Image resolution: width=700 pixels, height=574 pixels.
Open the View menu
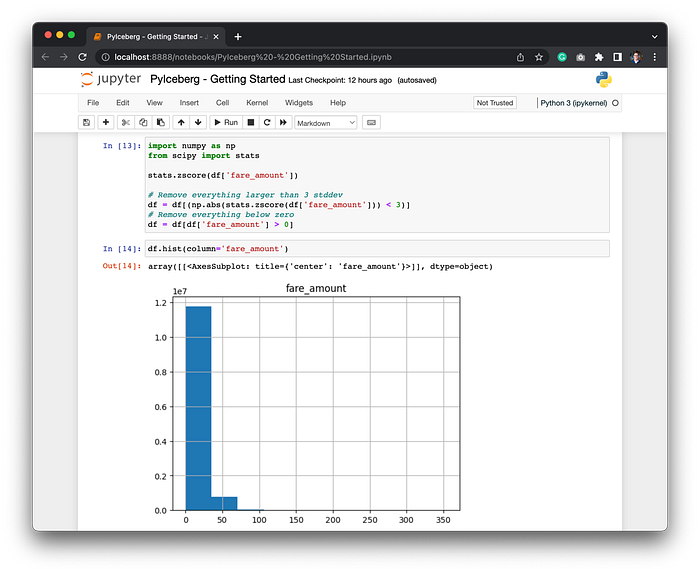(154, 103)
